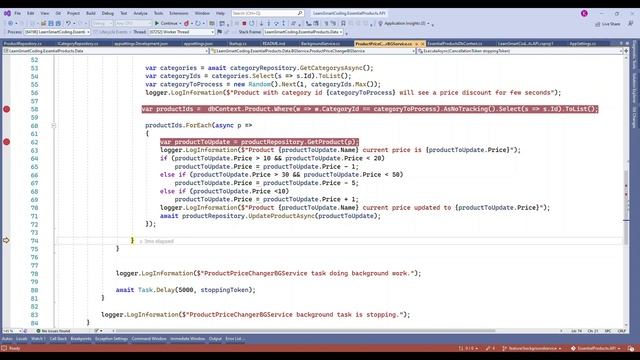Open the Edit menu
This screenshot has height=360, width=640.
[30, 13]
